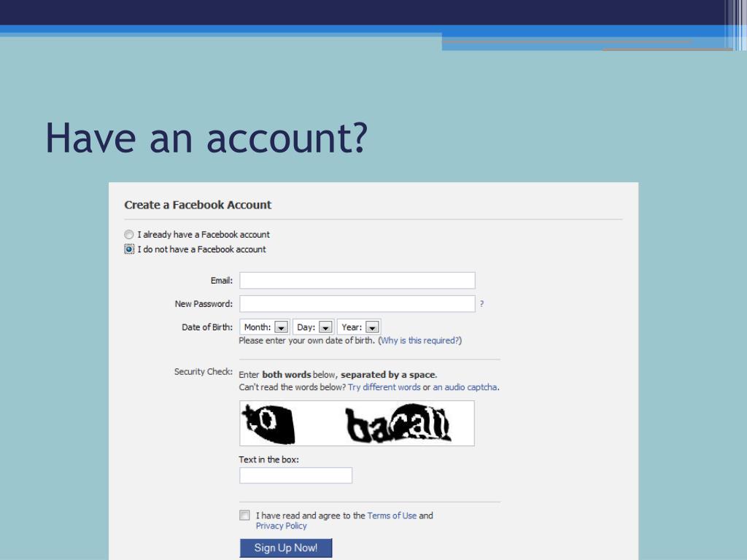Click 'Please enter your own date of birth.' text
The image size is (747, 560).
tap(307, 341)
